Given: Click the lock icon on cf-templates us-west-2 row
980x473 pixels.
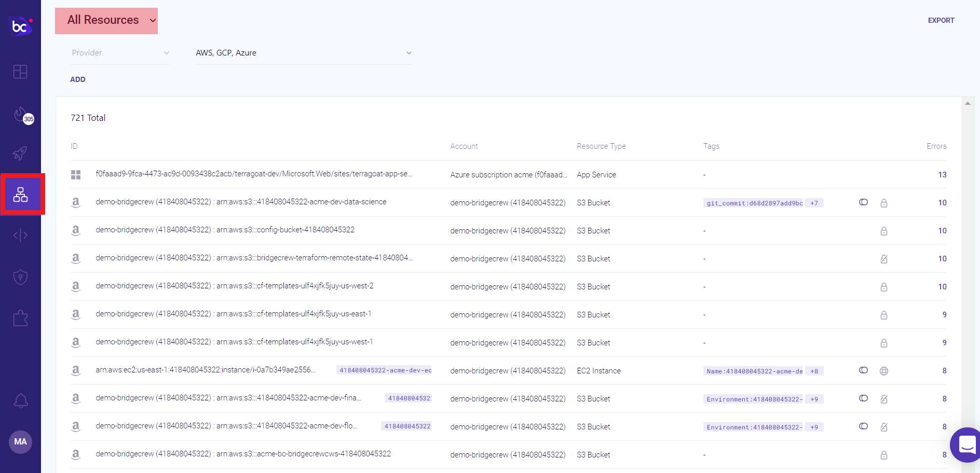Looking at the screenshot, I should click(884, 287).
